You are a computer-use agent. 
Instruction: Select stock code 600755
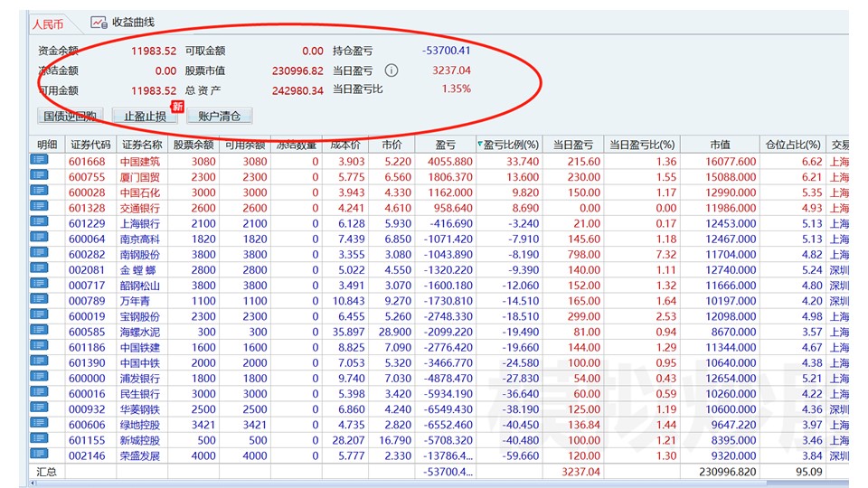(87, 177)
